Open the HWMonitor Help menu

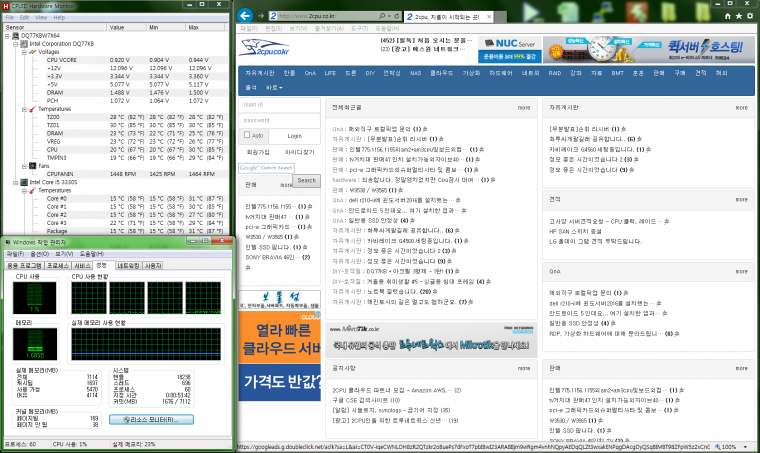[59, 17]
